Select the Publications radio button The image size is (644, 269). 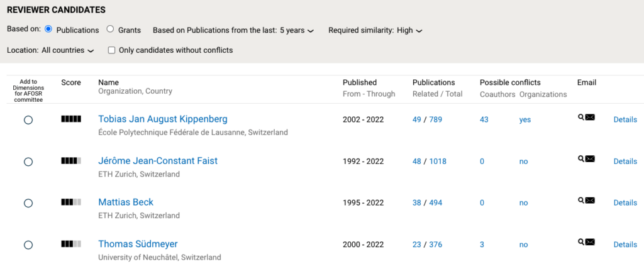[x=48, y=29]
